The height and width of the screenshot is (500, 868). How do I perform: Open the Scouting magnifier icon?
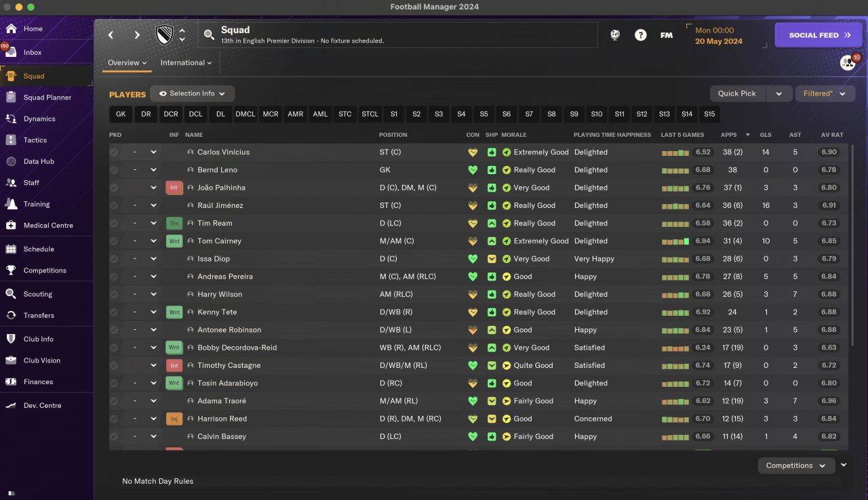11,294
